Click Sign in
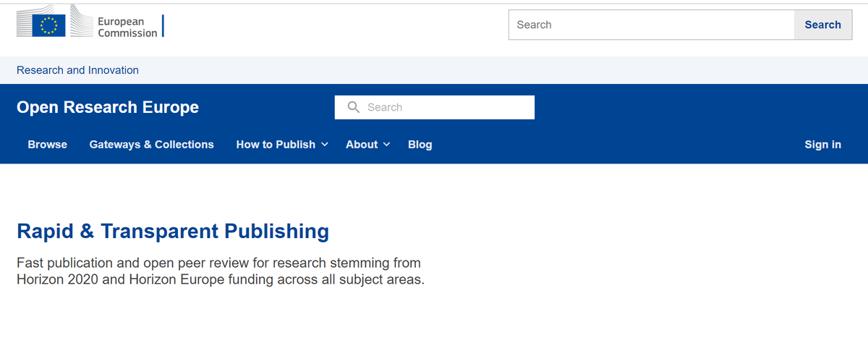Viewport: 868px width, 351px height. coord(823,144)
